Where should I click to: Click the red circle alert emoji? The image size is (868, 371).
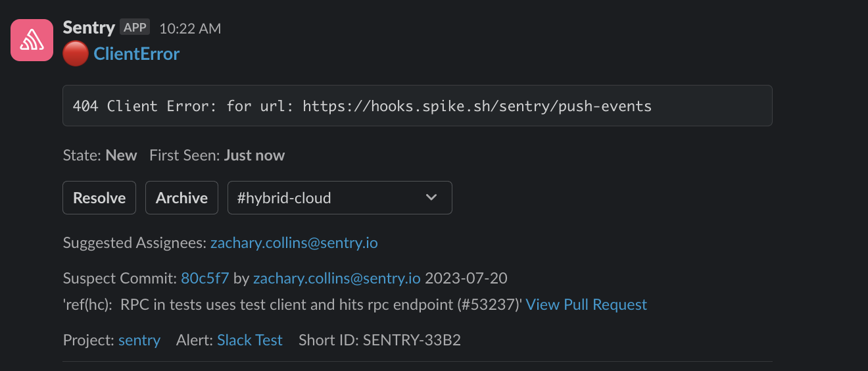tap(76, 54)
